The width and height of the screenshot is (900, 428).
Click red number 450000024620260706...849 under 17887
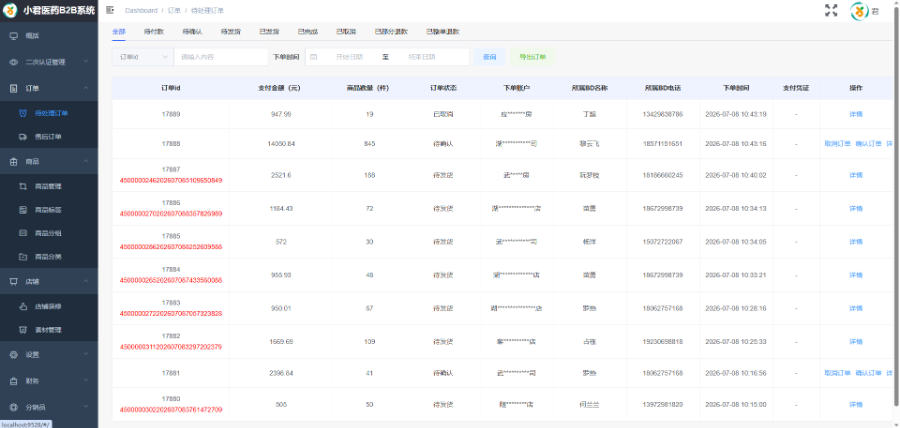171,180
